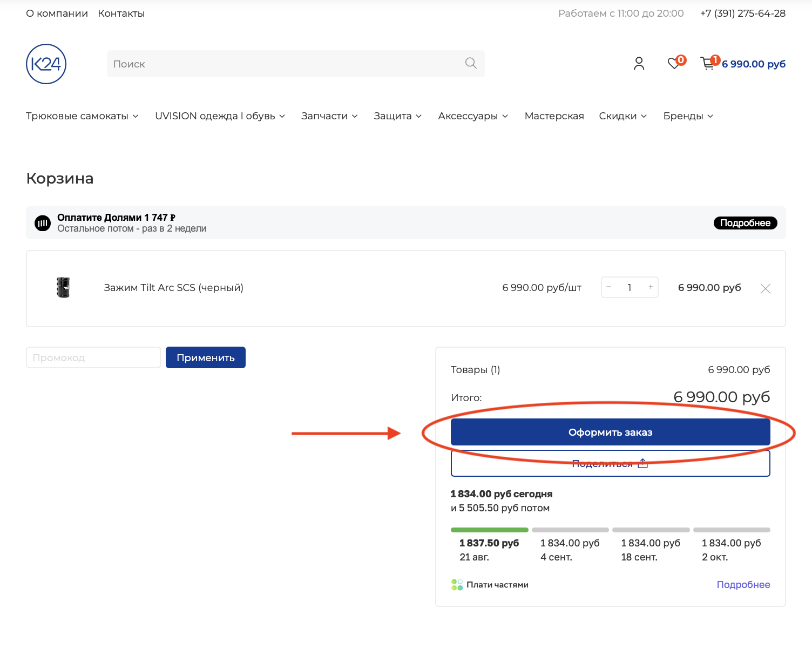This screenshot has height=649, width=812.
Task: Click the Долями logo icon
Action: pos(43,223)
